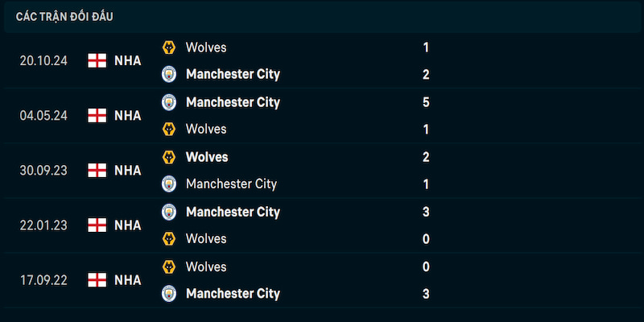Click Manchester City crest in 20.10.24 match
This screenshot has height=322, width=644.
click(169, 74)
